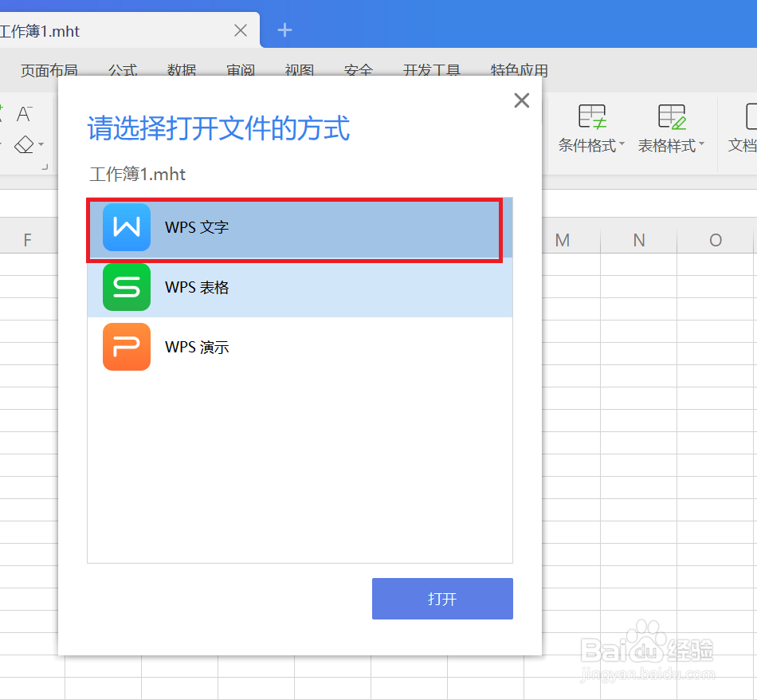Open the 安全 ribbon tab

359,70
